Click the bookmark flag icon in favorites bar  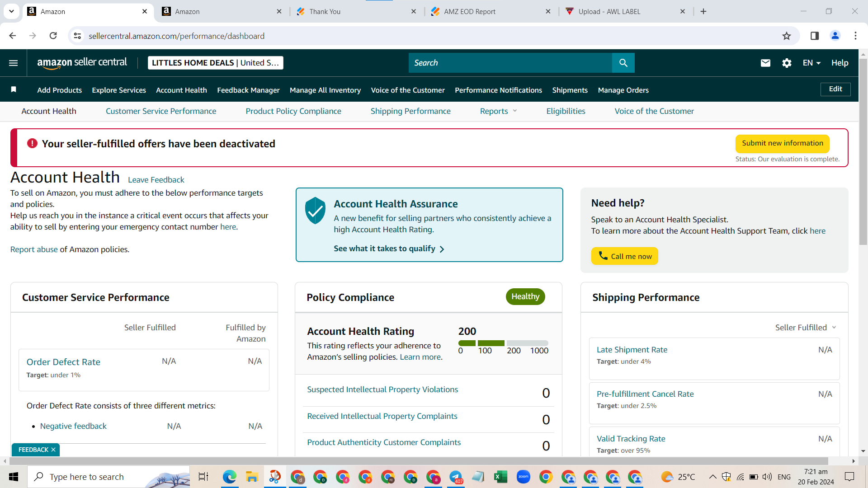[x=14, y=89]
